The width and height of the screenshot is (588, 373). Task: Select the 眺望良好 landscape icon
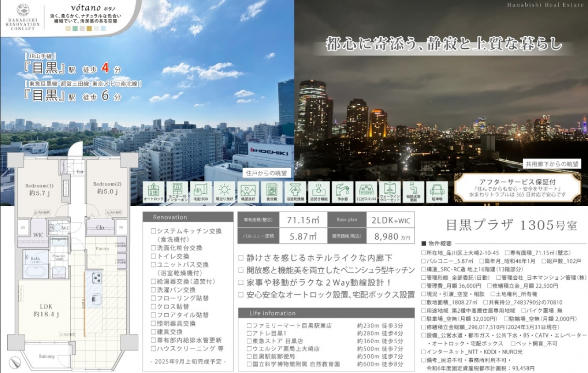(248, 192)
